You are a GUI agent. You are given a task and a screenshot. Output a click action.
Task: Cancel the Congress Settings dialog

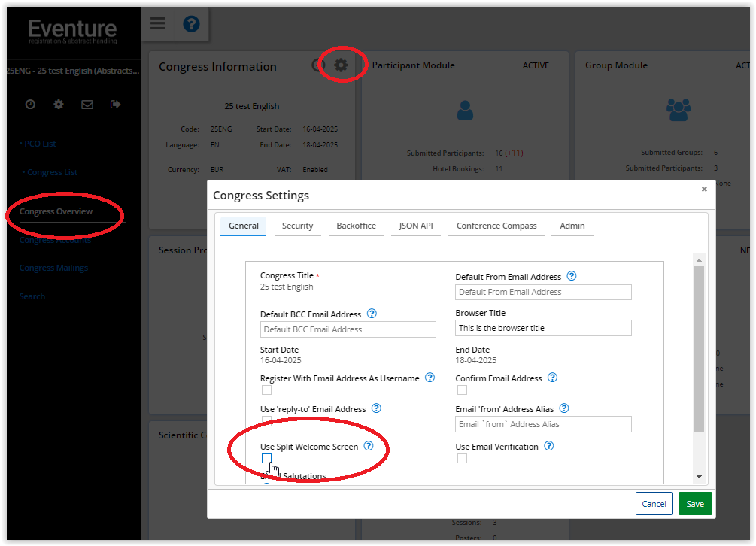coord(654,504)
